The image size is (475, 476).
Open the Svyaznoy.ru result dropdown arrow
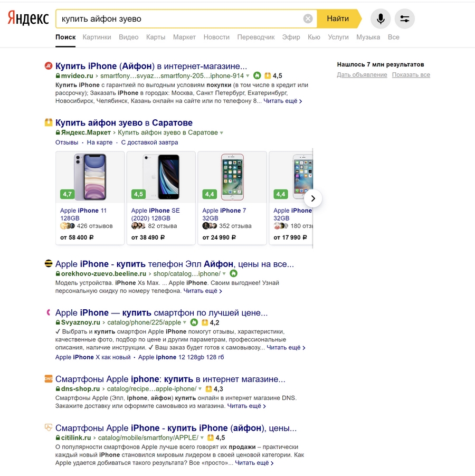pyautogui.click(x=185, y=322)
